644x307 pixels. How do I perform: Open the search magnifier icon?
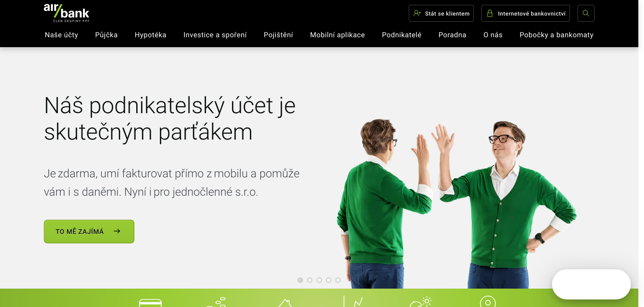[x=586, y=13]
